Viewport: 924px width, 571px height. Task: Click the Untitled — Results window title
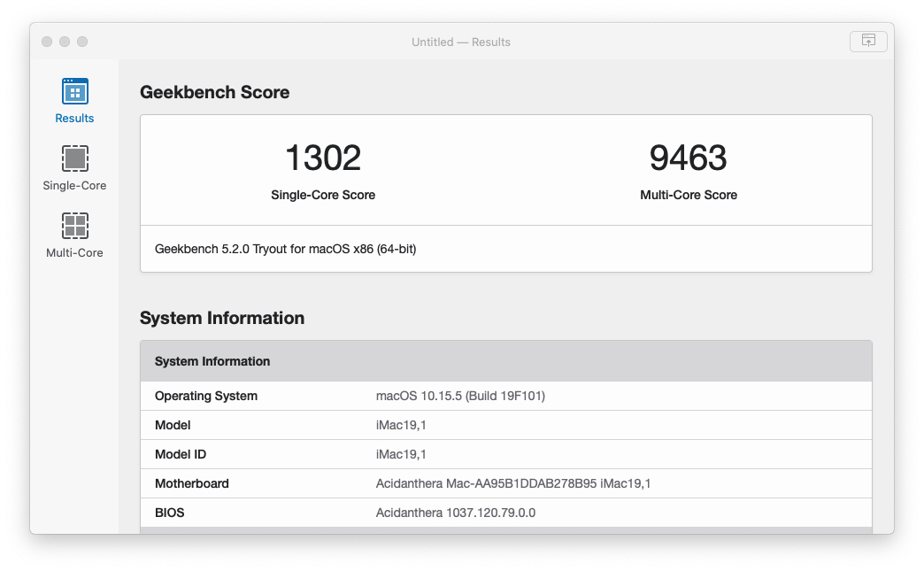461,42
